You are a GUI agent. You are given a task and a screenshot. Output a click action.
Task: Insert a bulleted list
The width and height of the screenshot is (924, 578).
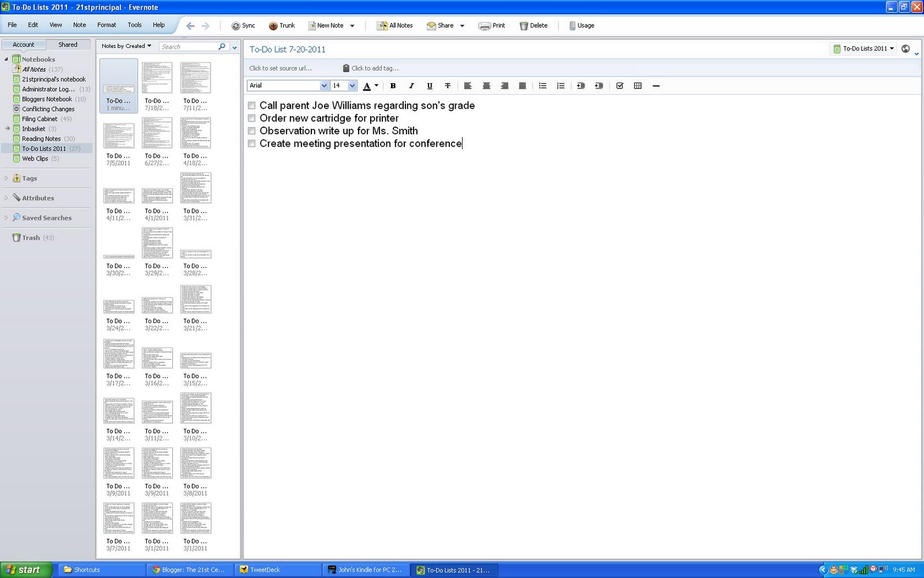click(x=542, y=86)
